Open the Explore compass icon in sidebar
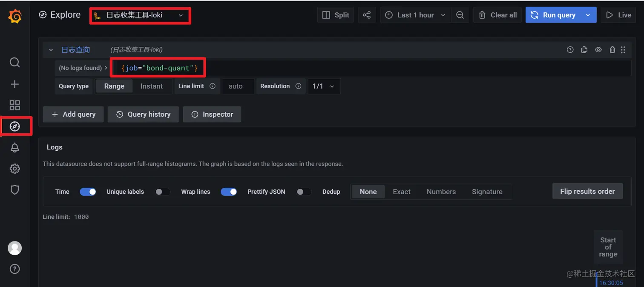Image resolution: width=644 pixels, height=287 pixels. 15,126
